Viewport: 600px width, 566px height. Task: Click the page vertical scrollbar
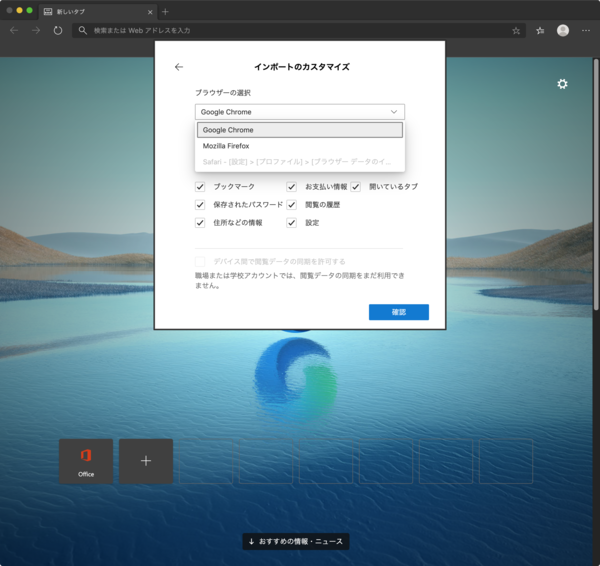[596, 184]
